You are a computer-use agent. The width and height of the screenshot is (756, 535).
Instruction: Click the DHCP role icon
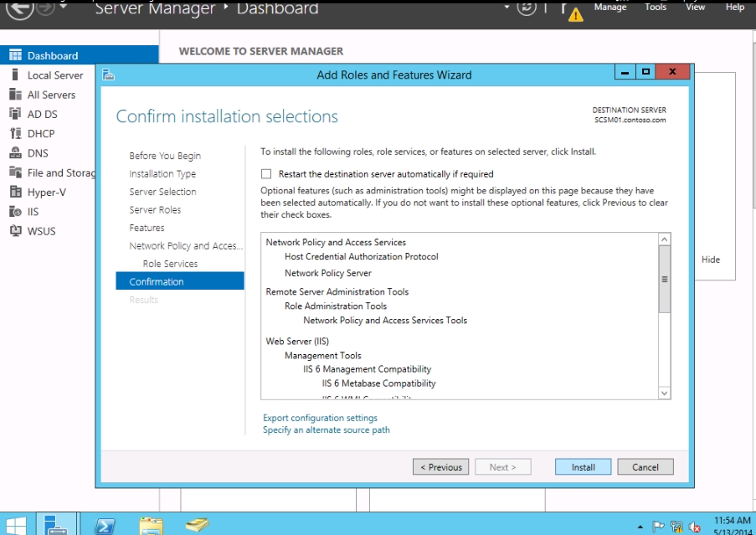[15, 133]
